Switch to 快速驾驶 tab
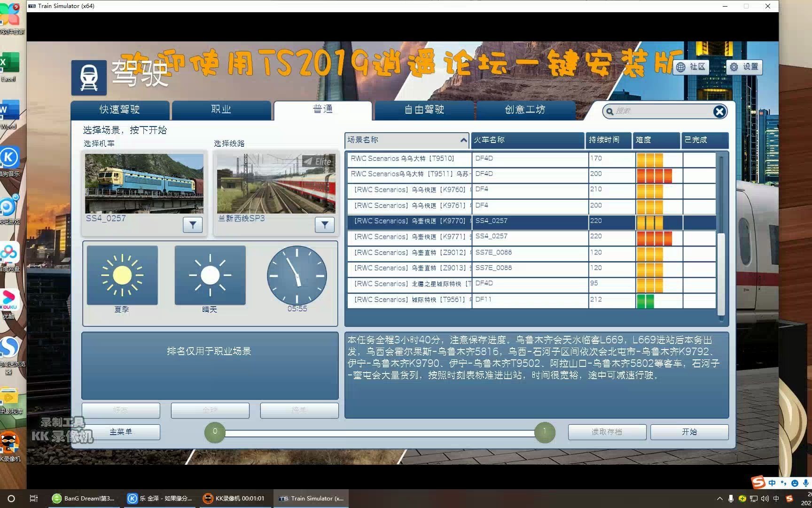Viewport: 812px width, 508px height. (x=120, y=110)
